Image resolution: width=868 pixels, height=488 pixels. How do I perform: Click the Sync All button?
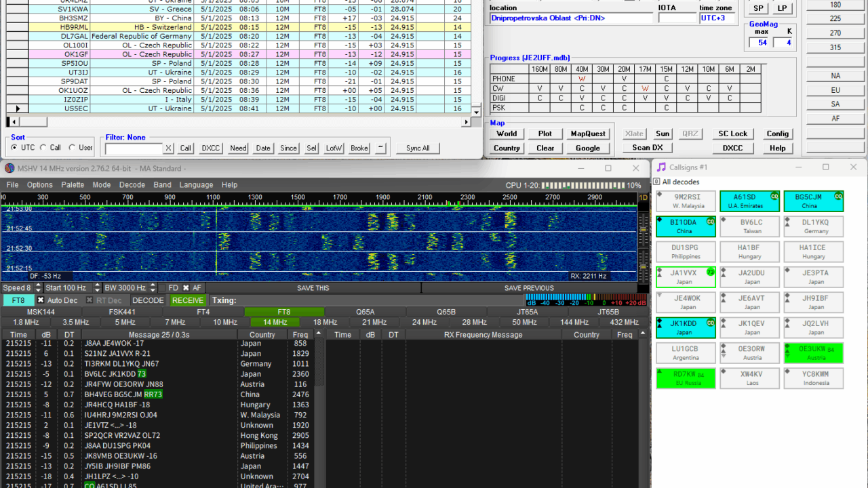[418, 148]
